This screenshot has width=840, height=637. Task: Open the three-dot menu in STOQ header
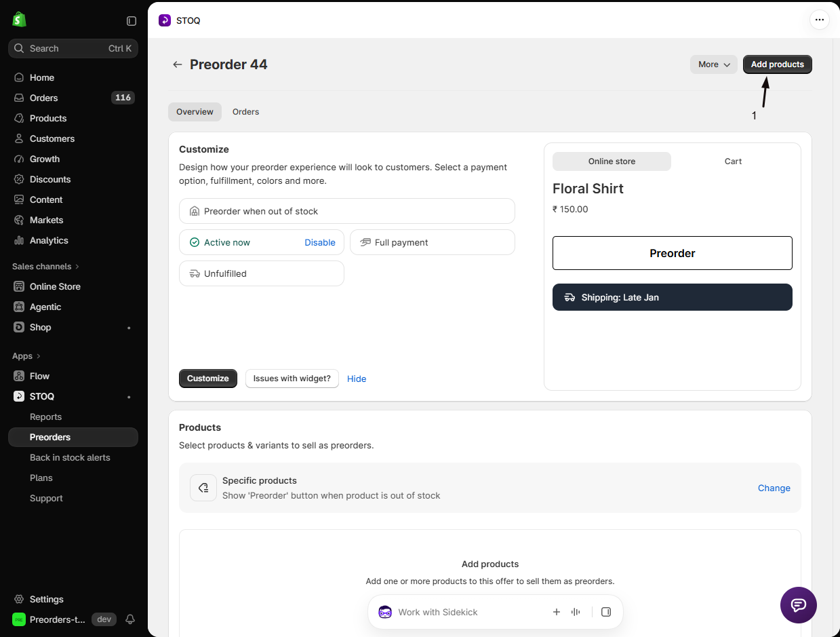(x=820, y=20)
